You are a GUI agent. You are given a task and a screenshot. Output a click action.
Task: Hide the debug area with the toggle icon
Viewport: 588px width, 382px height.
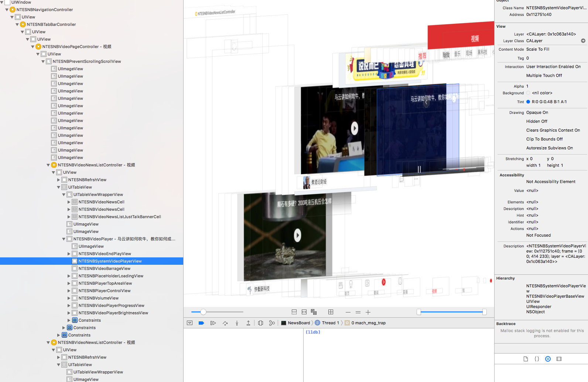[189, 323]
